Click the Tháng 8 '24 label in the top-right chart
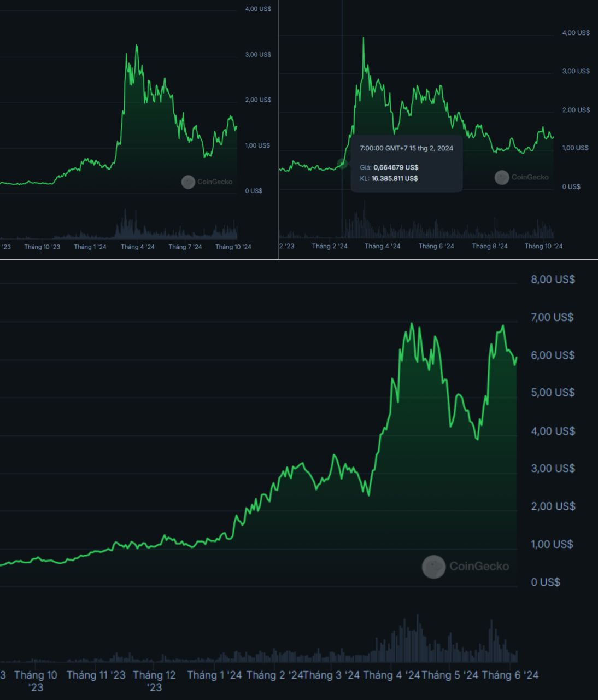The width and height of the screenshot is (598, 700). [x=489, y=246]
